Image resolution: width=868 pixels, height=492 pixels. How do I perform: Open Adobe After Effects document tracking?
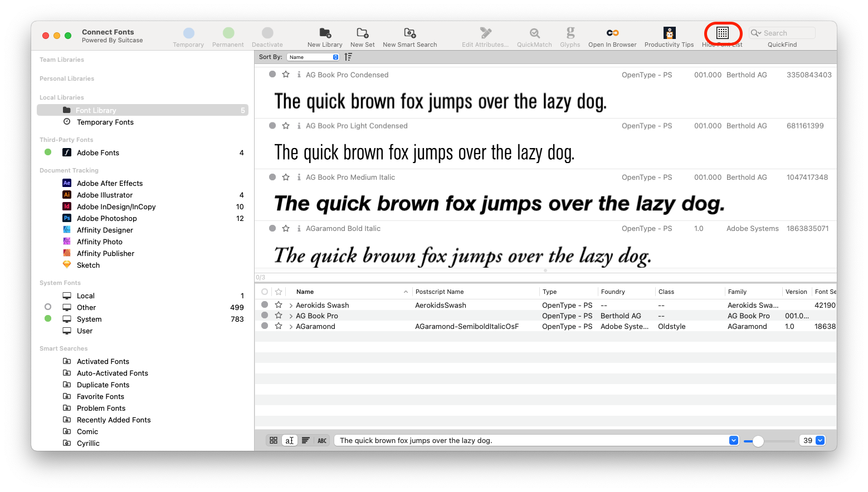110,183
